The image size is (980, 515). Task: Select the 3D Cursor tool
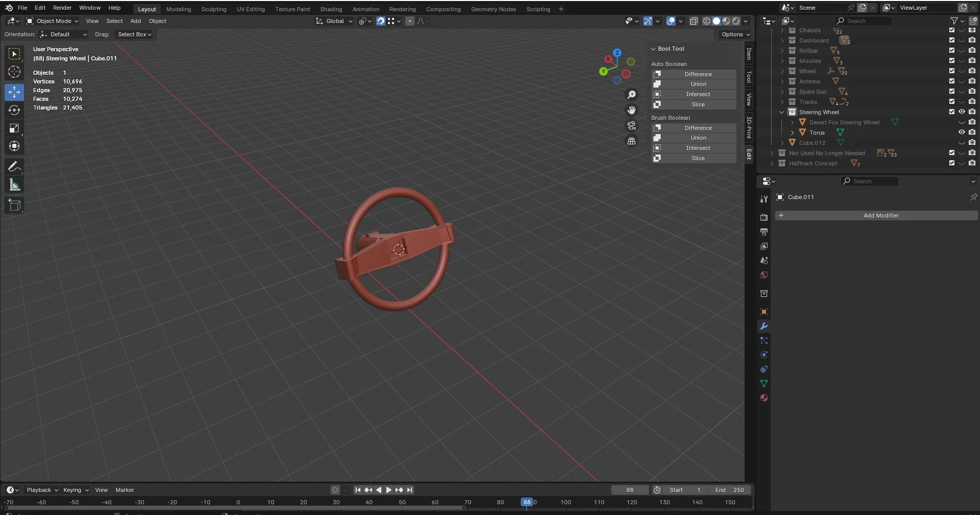coord(14,72)
